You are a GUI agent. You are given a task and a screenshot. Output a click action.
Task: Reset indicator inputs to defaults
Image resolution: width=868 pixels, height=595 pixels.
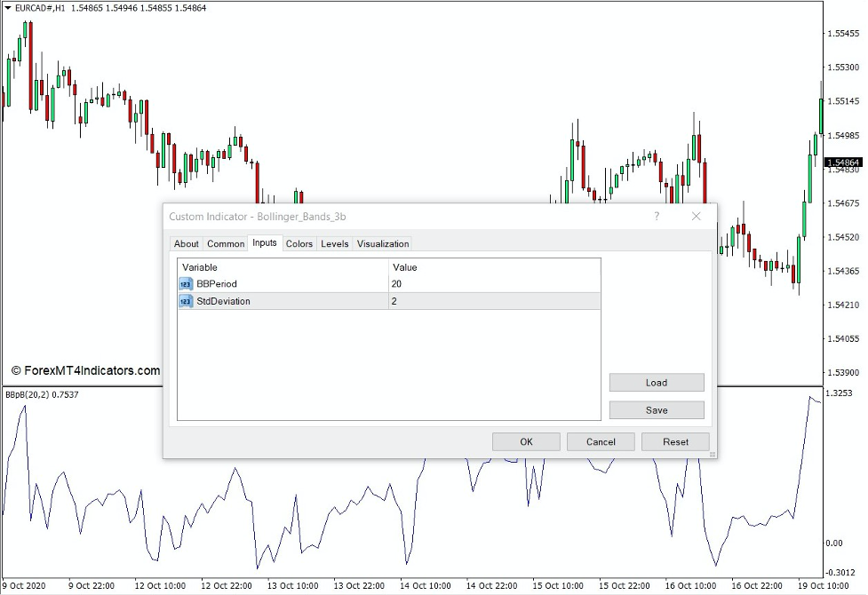(x=675, y=441)
